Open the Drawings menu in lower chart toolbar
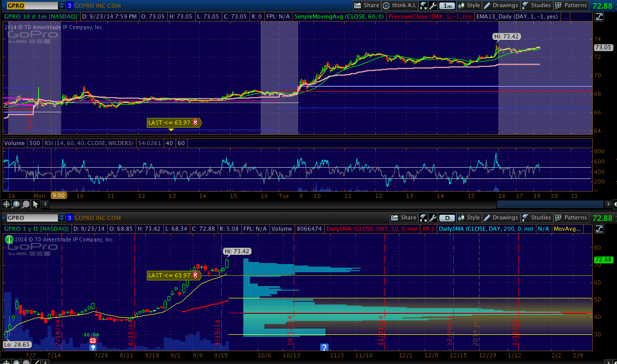 [501, 218]
